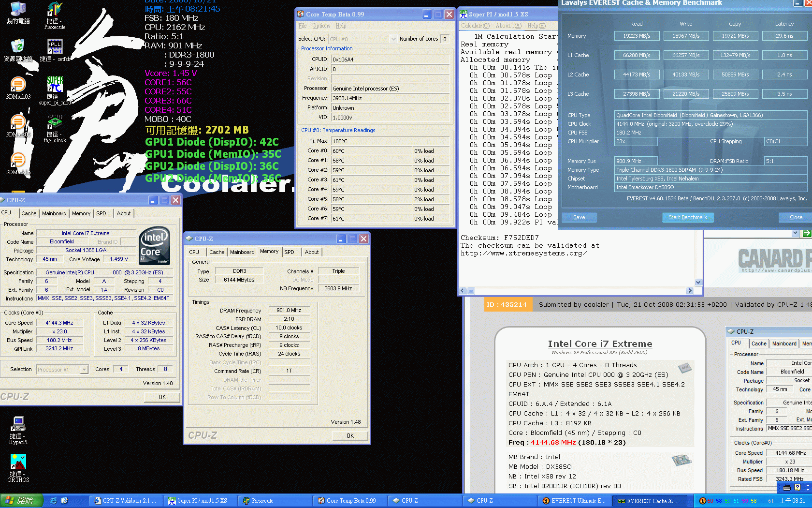Switch to the Mainboard tab in CPU-Z
812x508 pixels.
pos(54,213)
